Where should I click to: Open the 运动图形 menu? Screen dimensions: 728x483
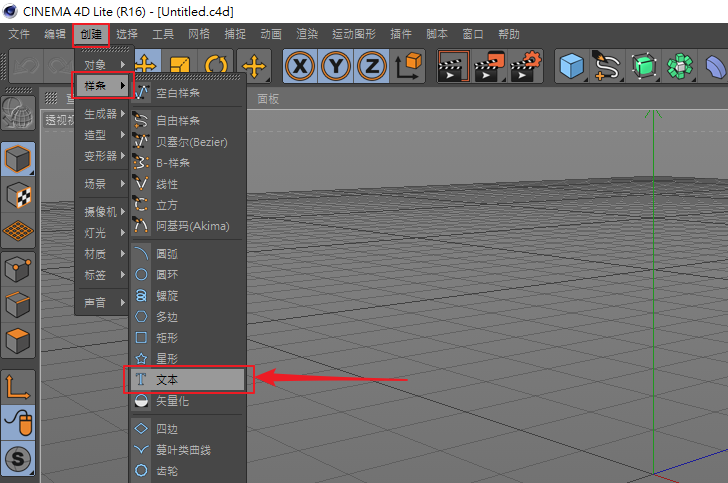[354, 34]
